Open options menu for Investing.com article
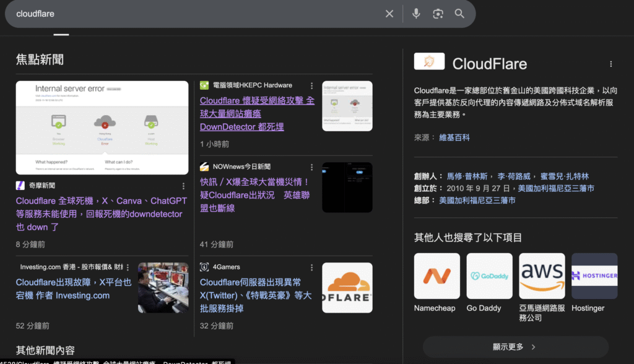Viewport: 634px width, 364px height. tap(128, 267)
